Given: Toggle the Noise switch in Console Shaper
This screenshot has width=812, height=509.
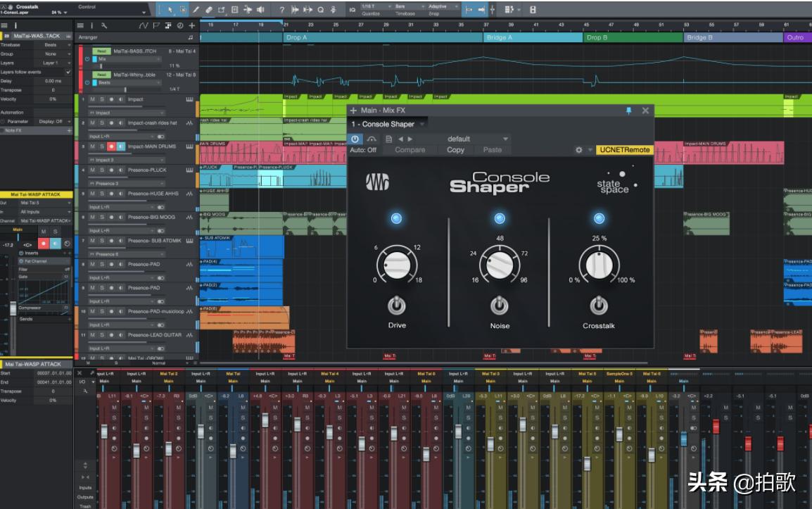Looking at the screenshot, I should click(x=500, y=306).
